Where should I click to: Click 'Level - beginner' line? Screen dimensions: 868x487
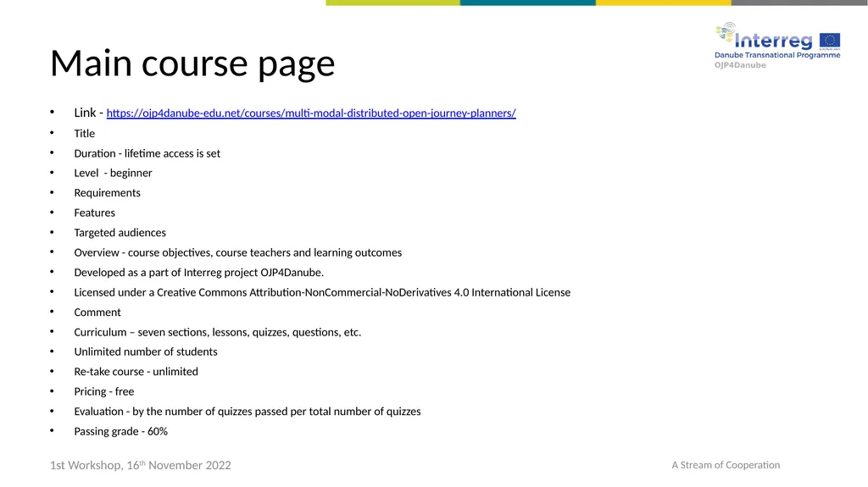[x=113, y=174]
